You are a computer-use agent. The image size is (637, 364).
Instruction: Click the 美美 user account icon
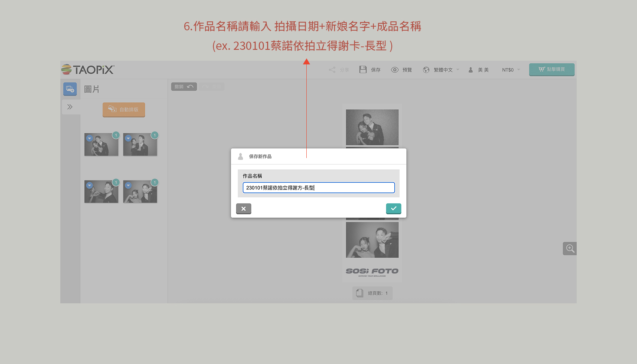[471, 70]
